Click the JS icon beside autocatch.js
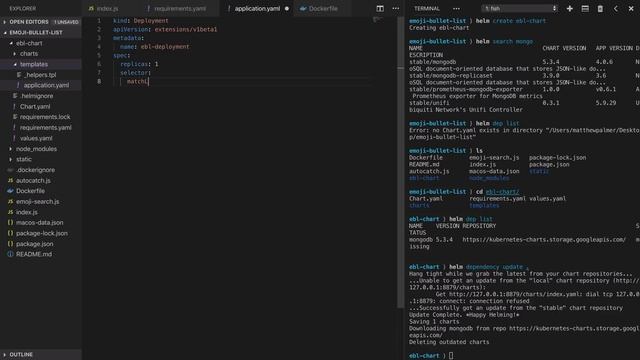The width and height of the screenshot is (640, 360). point(10,180)
